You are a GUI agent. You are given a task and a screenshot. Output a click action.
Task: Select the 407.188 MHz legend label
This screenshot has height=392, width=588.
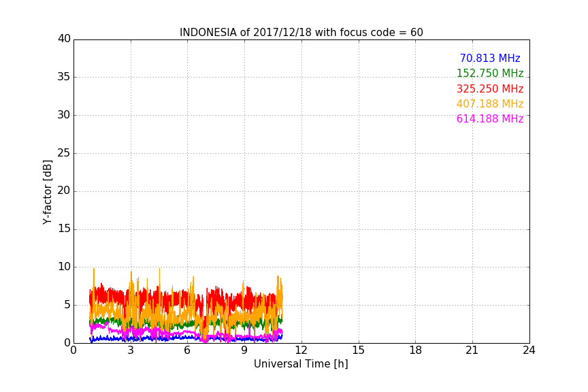pos(490,103)
